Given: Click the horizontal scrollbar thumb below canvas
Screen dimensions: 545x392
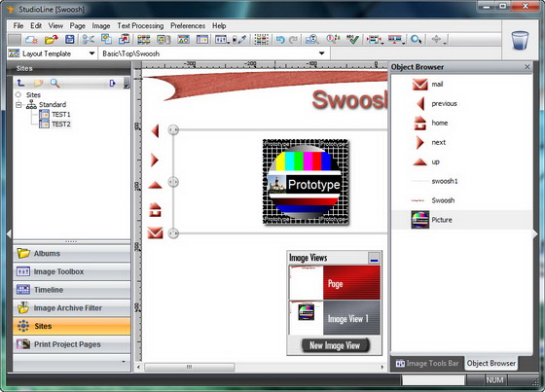Looking at the screenshot, I should coord(189,367).
